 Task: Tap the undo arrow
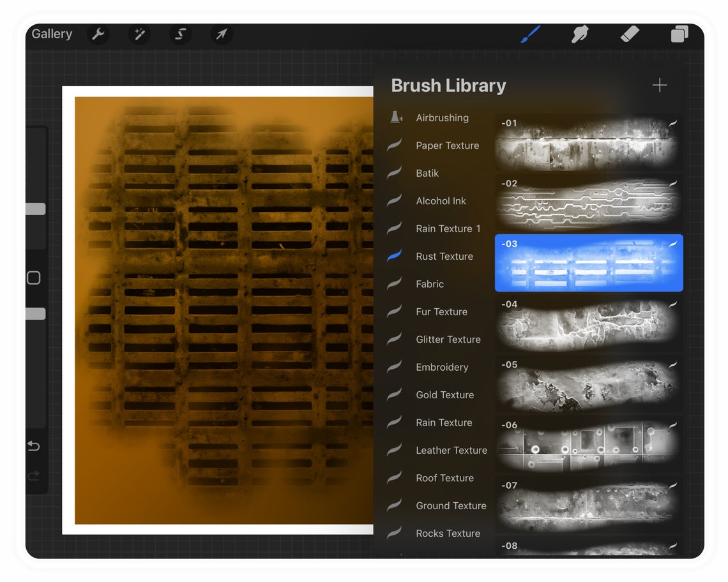click(33, 446)
